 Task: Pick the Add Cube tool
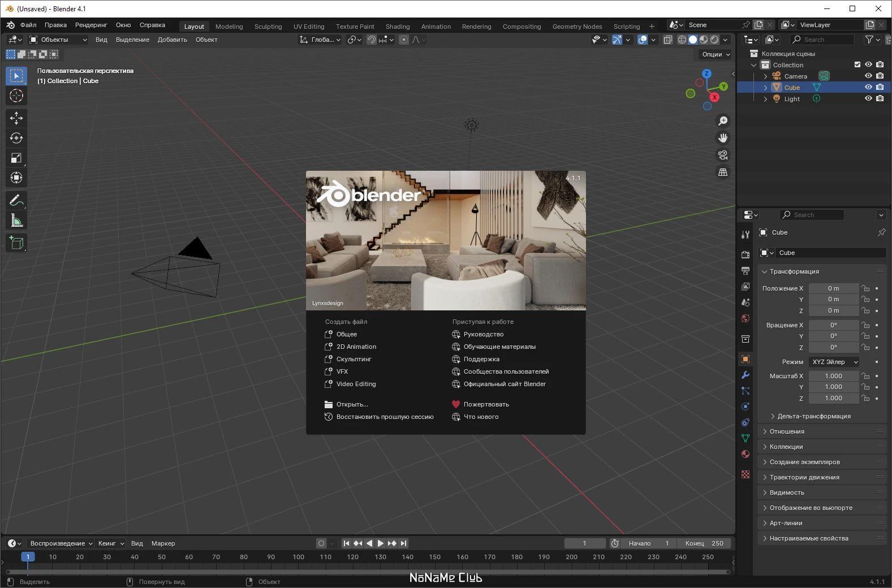click(16, 243)
